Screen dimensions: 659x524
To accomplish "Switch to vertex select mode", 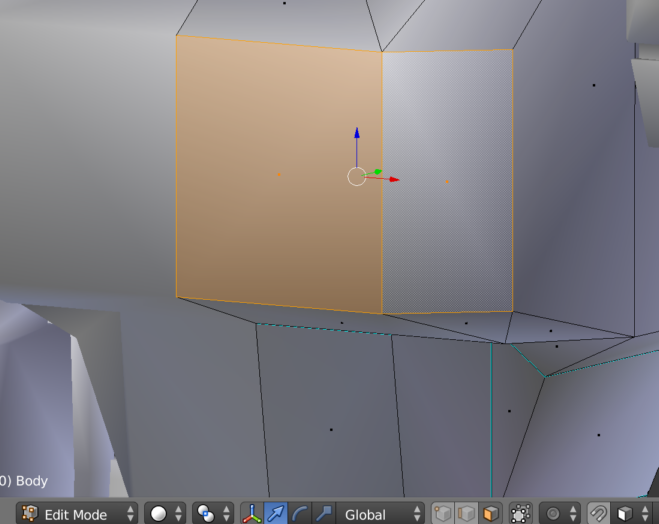I will (443, 514).
